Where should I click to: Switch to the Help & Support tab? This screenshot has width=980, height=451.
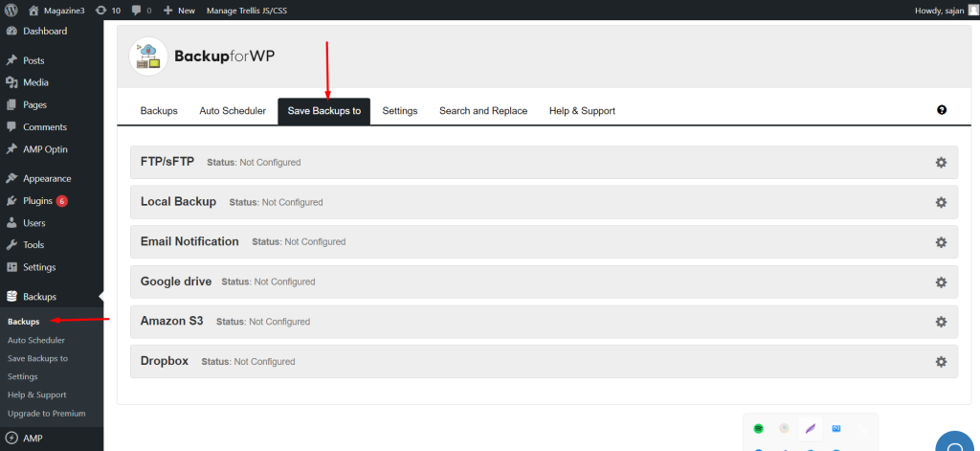pos(582,111)
